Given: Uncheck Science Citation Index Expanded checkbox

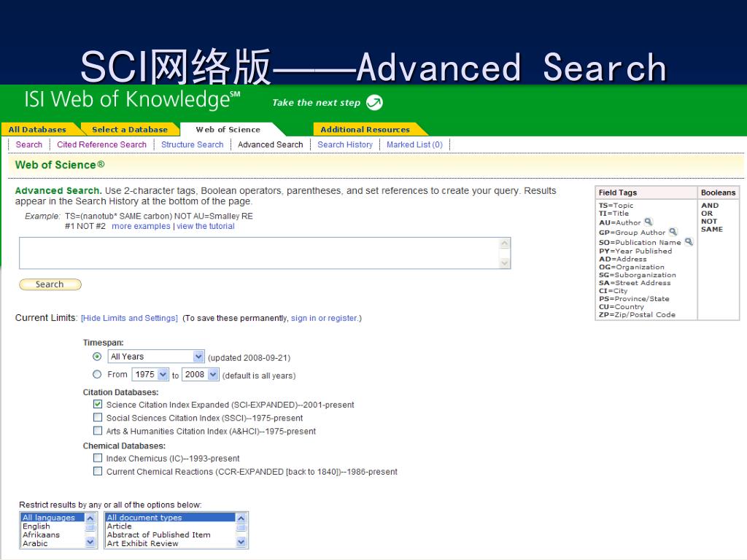Looking at the screenshot, I should click(x=98, y=404).
